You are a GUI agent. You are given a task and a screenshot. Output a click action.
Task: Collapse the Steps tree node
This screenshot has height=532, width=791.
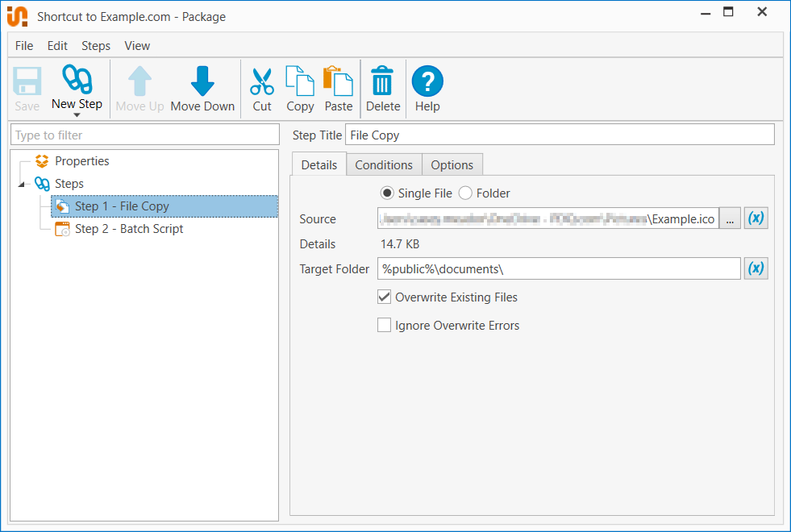21,184
